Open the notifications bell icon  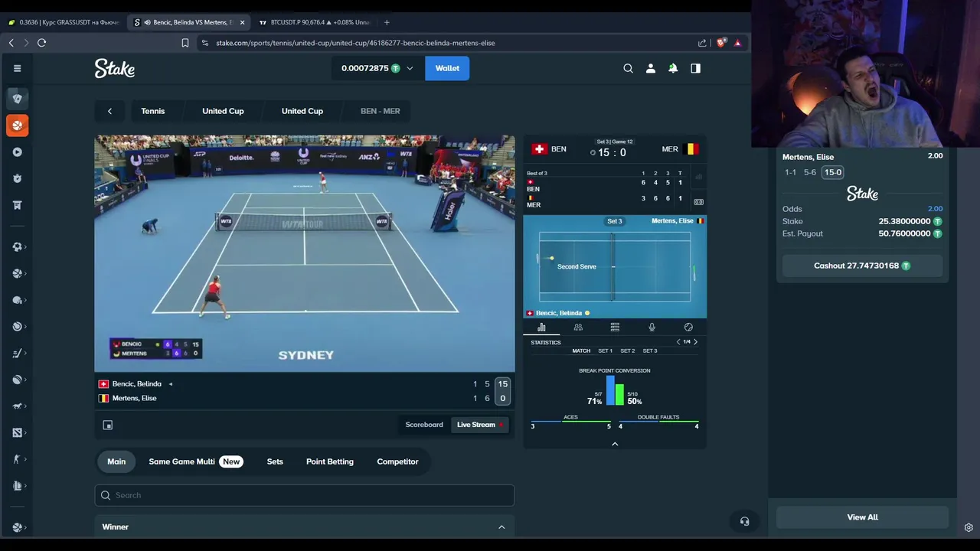673,68
